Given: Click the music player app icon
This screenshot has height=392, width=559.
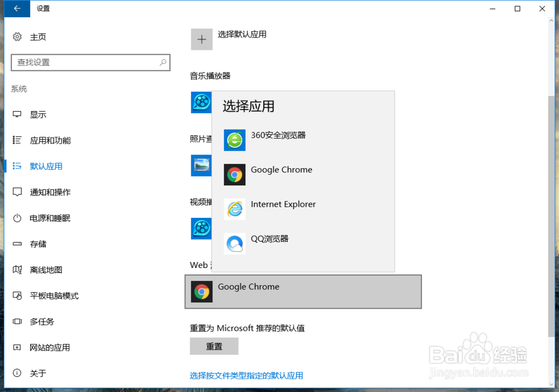Looking at the screenshot, I should (x=201, y=103).
